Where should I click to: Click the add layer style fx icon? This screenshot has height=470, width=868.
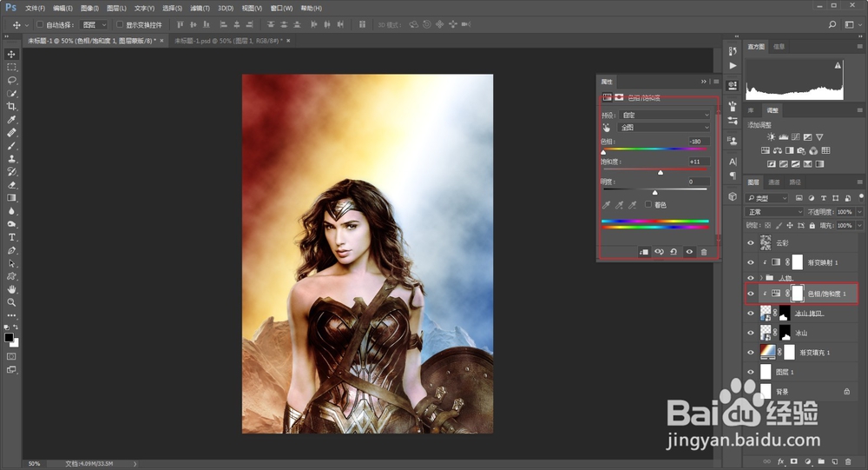[x=780, y=461]
